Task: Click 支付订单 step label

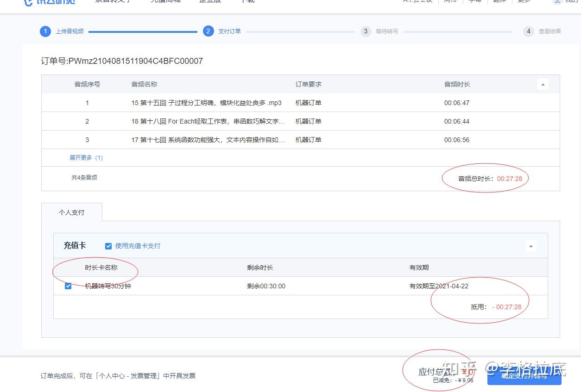Action: point(229,31)
